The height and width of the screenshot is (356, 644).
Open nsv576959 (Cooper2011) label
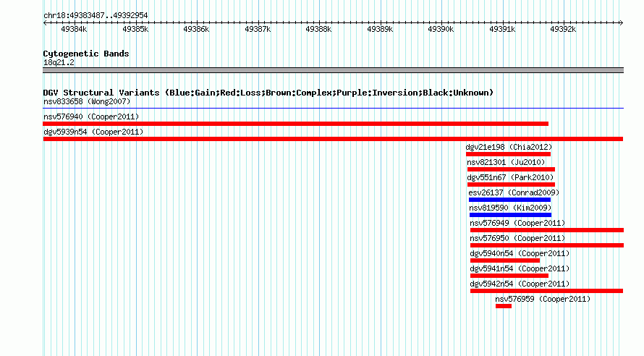(x=543, y=299)
